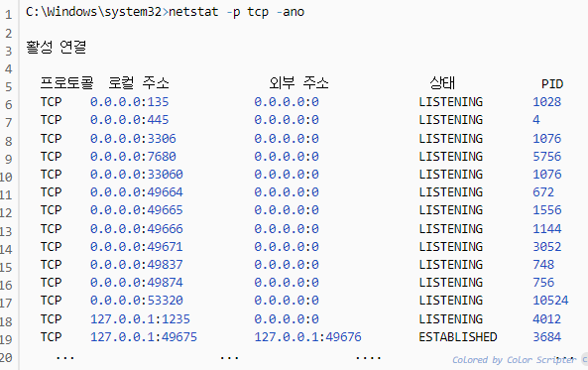Click "LISTENING" in the port 49671 row
The width and height of the screenshot is (588, 370).
pos(451,247)
